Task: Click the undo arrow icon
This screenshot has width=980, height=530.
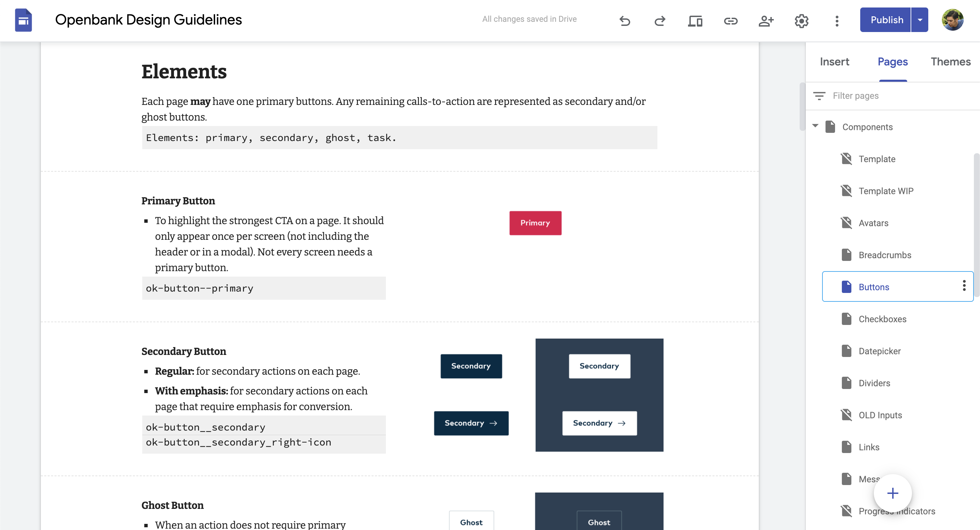Action: click(625, 20)
